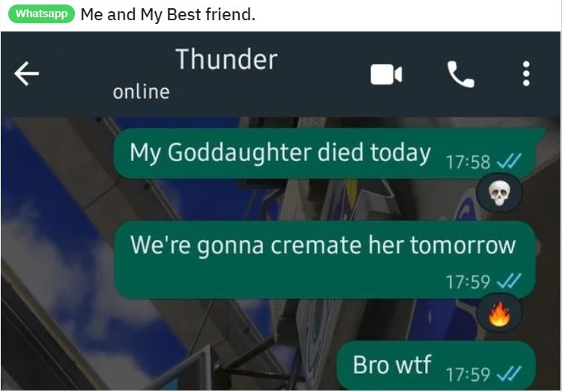Click the green Whatsapp flair tag
The image size is (562, 392).
point(41,14)
